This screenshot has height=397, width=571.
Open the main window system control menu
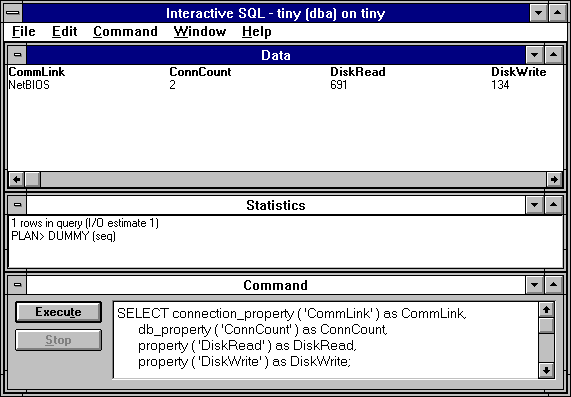tap(13, 13)
